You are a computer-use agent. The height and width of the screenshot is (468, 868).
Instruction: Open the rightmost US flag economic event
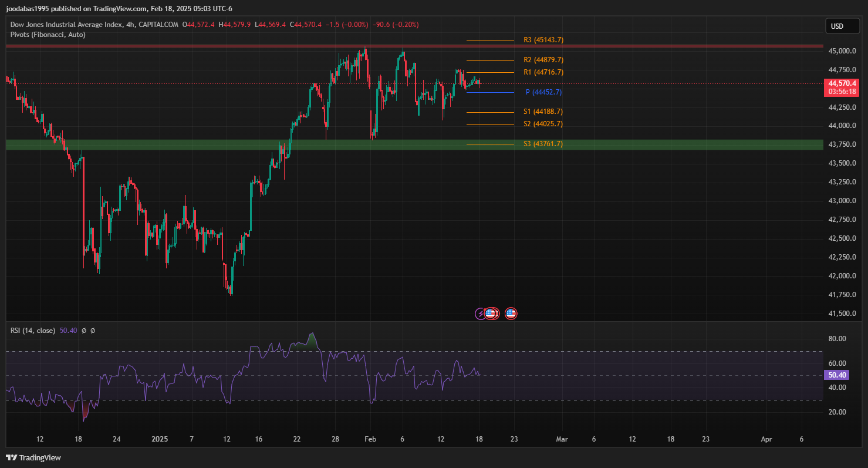[x=511, y=314]
